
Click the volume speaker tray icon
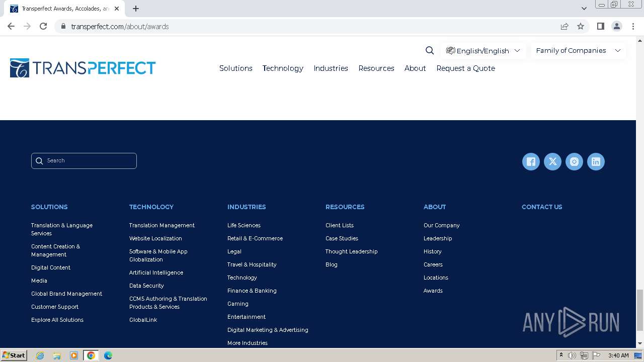pyautogui.click(x=572, y=355)
